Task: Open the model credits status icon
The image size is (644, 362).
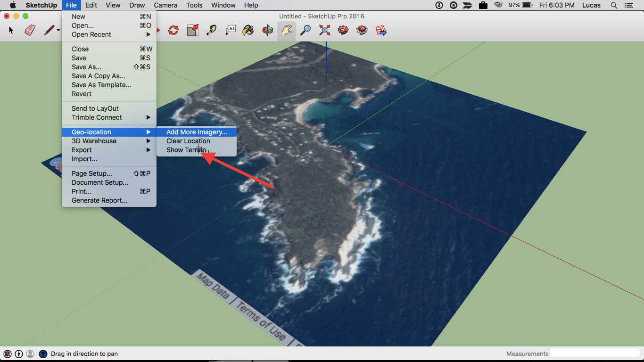Action: 19,354
